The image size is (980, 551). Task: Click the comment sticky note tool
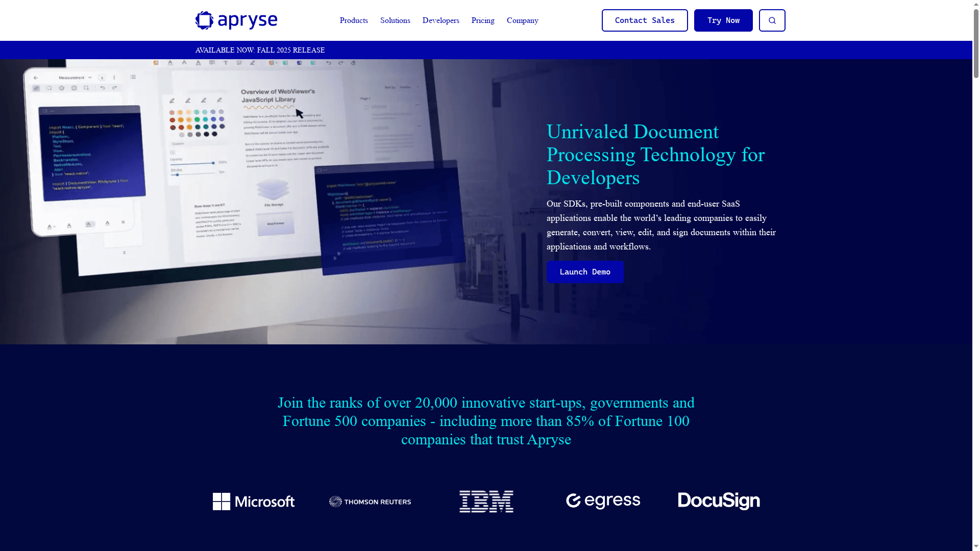tap(212, 63)
